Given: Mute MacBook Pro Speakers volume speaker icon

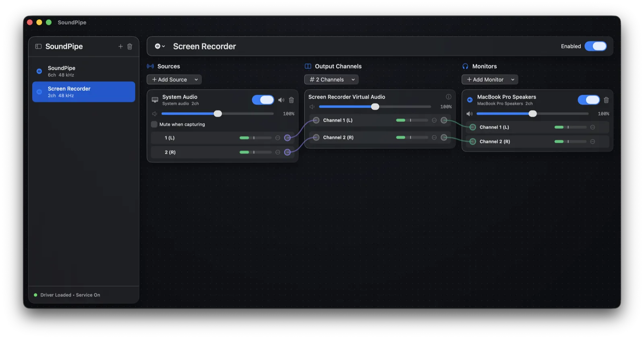Looking at the screenshot, I should [469, 114].
